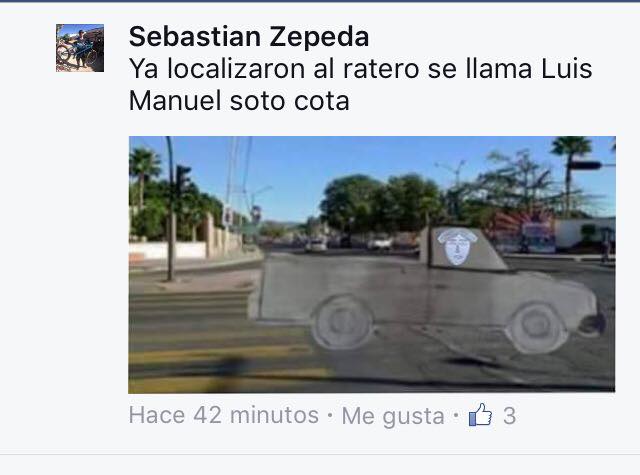This screenshot has height=475, width=640.
Task: Open Sebastian Zepeda's profile picture
Action: point(80,48)
